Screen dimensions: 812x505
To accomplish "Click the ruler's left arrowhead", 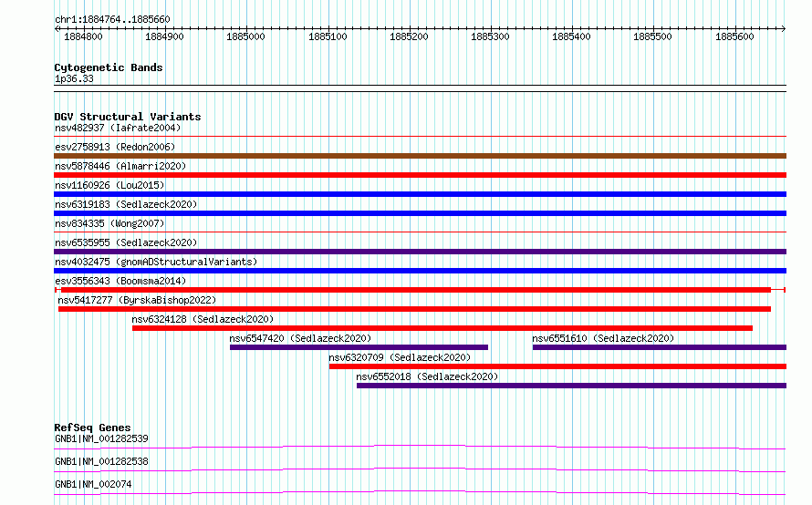I will 57,28.
